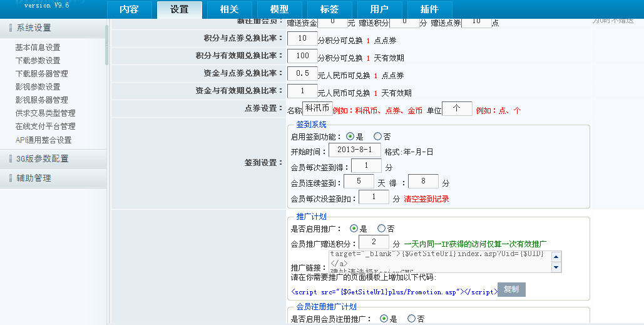Click the 清空签到记录 link
The width and height of the screenshot is (644, 325).
pyautogui.click(x=426, y=199)
